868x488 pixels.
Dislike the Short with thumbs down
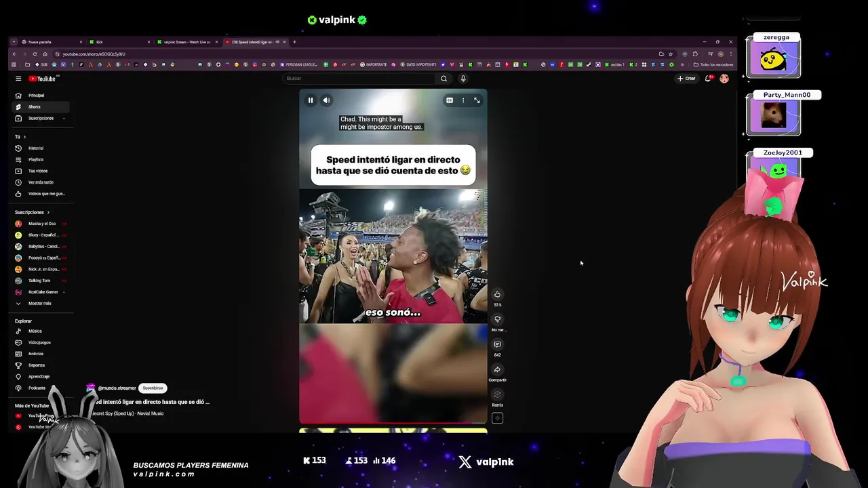tap(497, 319)
